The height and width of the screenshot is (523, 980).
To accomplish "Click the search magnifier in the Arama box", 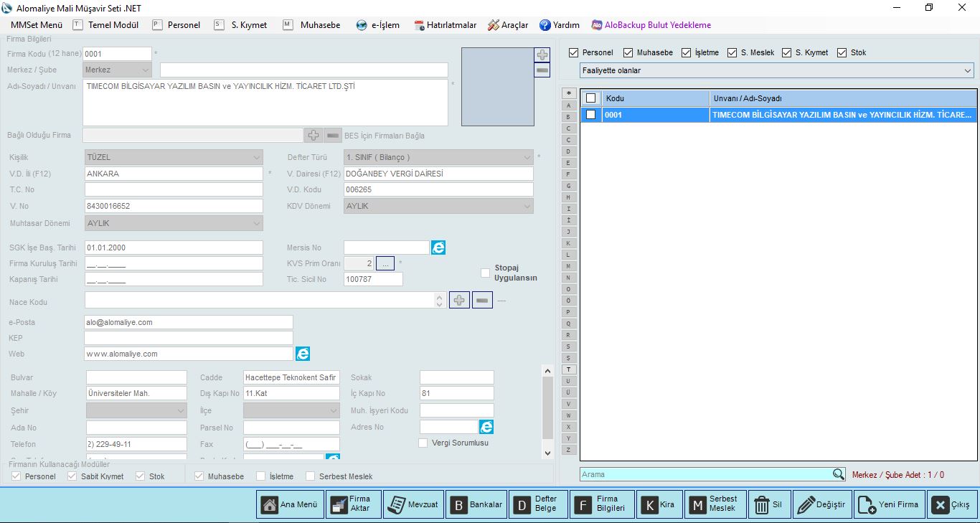I will click(x=839, y=474).
